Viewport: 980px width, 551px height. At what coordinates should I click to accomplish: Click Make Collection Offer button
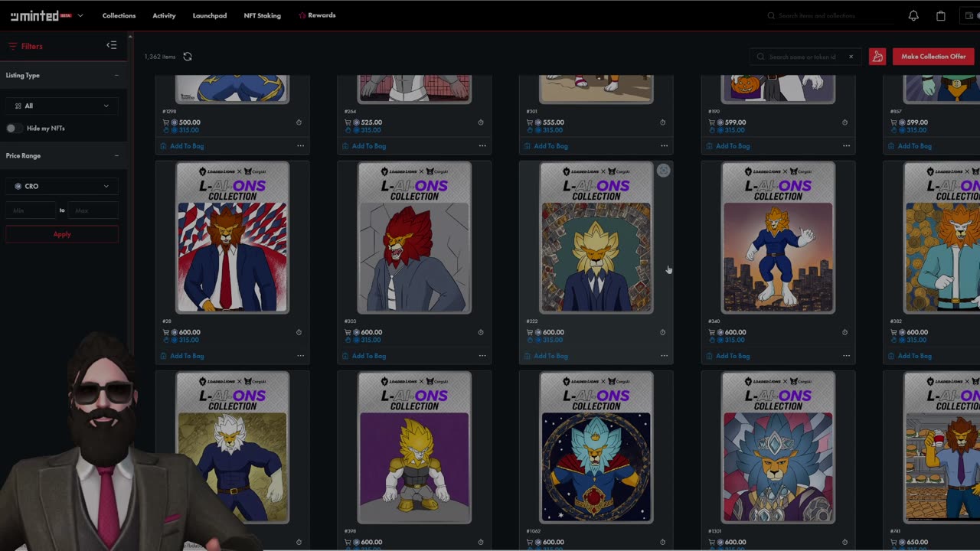click(933, 57)
